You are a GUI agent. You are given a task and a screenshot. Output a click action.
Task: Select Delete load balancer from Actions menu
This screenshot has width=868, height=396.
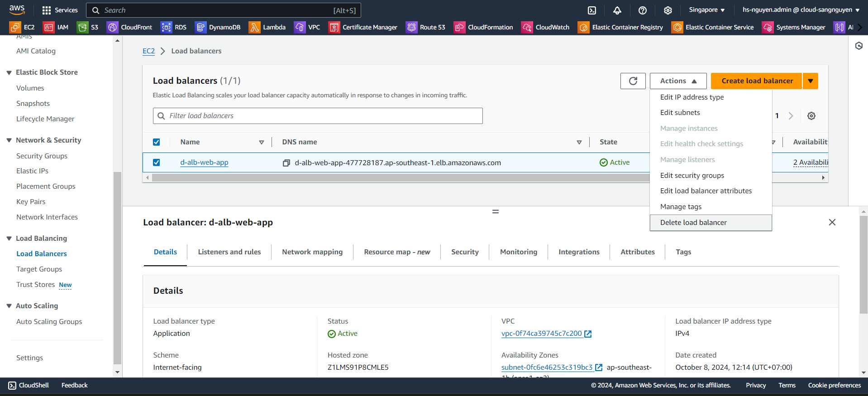coord(693,223)
